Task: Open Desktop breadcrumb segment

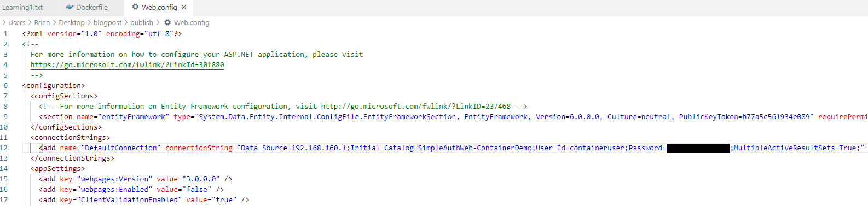Action: [x=72, y=23]
